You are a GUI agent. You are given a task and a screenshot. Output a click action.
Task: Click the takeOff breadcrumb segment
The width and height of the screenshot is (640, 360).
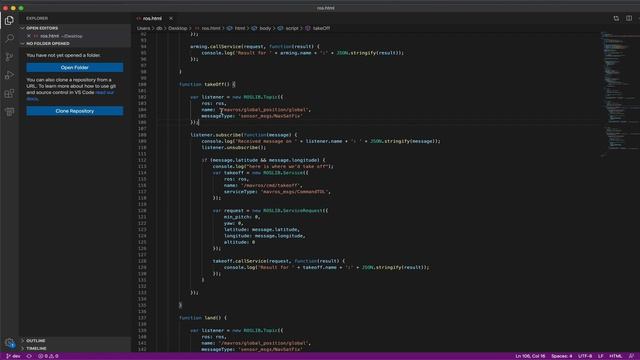coord(321,29)
